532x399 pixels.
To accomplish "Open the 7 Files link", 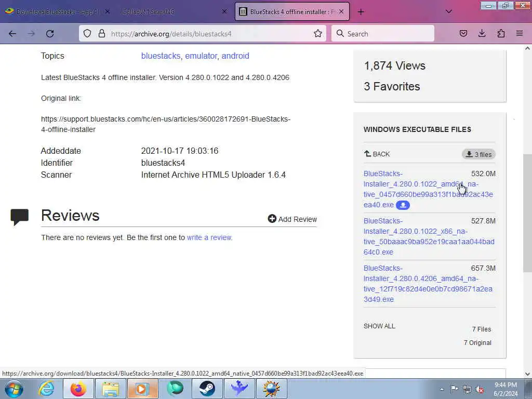I will [482, 329].
